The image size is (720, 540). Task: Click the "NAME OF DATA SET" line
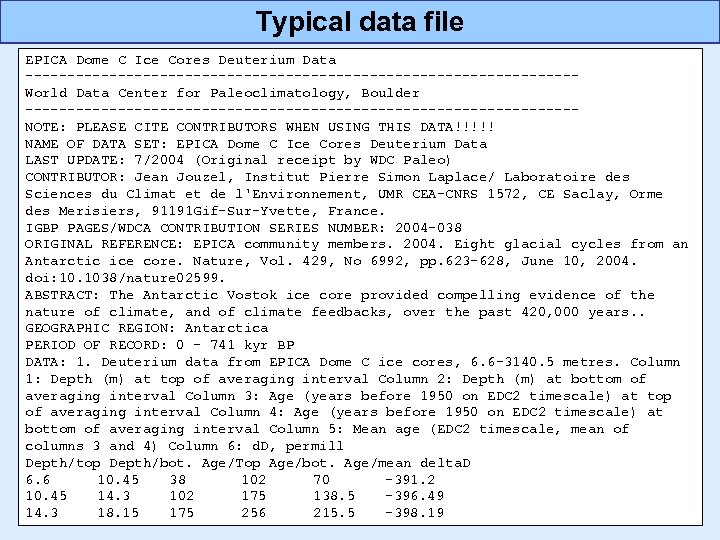point(255,144)
